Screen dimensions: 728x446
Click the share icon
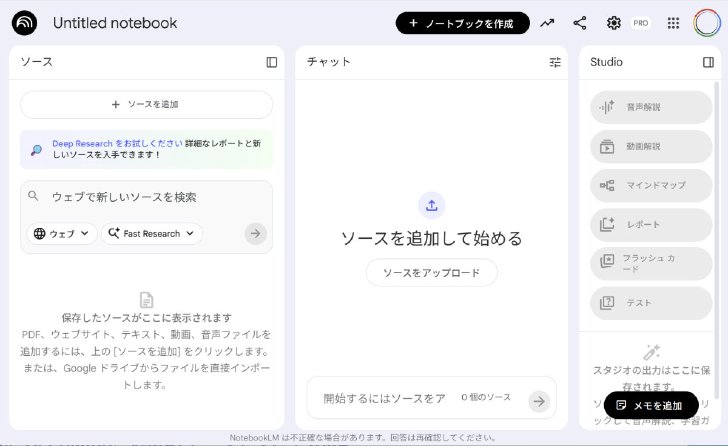click(x=579, y=23)
